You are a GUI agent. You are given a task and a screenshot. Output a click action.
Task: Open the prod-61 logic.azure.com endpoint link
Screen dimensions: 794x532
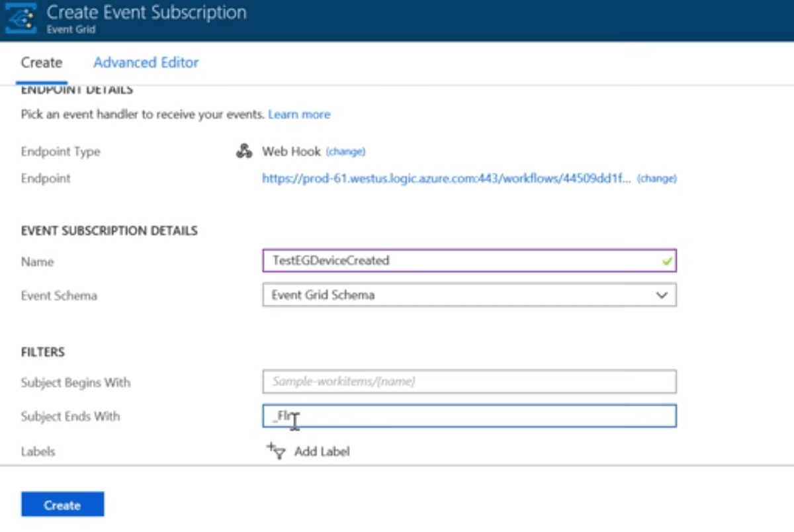coord(447,179)
